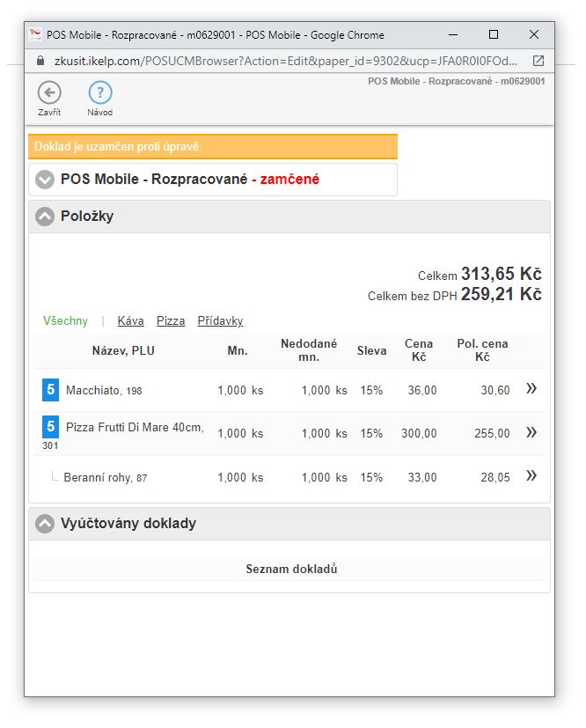The width and height of the screenshot is (586, 728).
Task: Click the blue 5 badge beside Pizza
Action: tap(50, 428)
